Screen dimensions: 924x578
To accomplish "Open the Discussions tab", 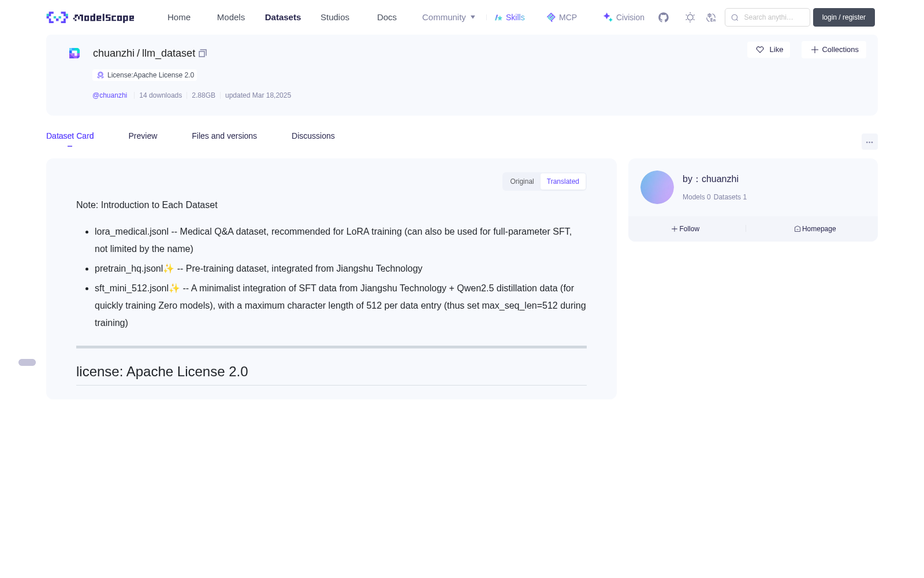I will coord(313,136).
